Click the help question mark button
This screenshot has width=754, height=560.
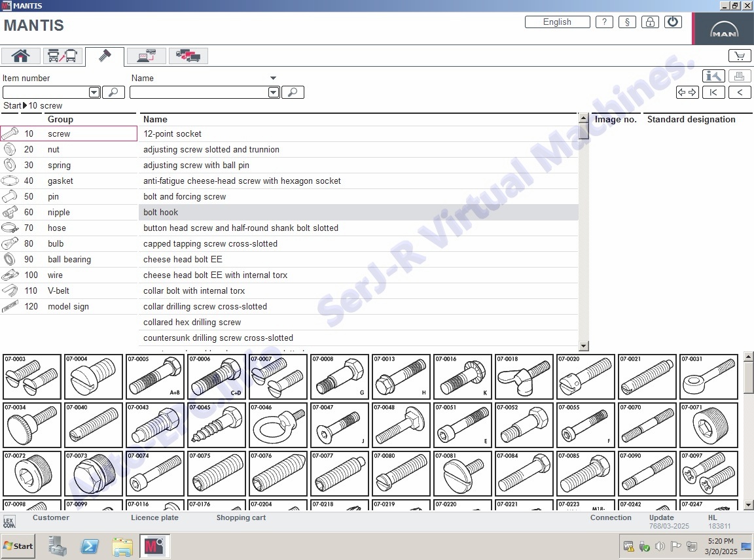tap(605, 22)
